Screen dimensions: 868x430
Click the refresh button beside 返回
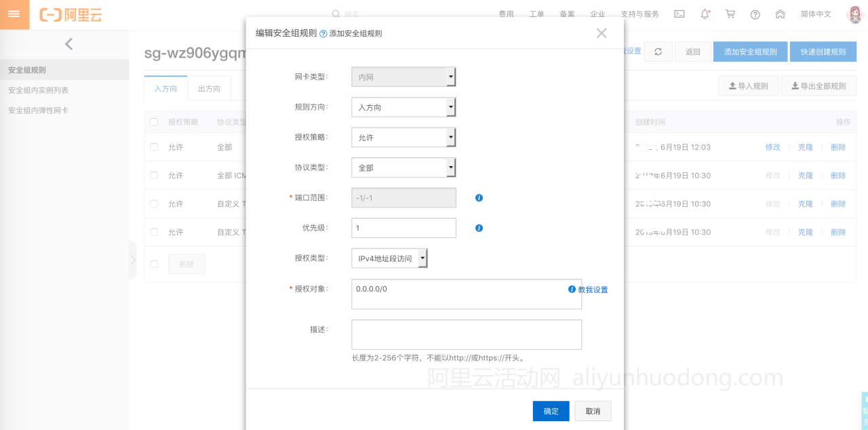coord(658,52)
